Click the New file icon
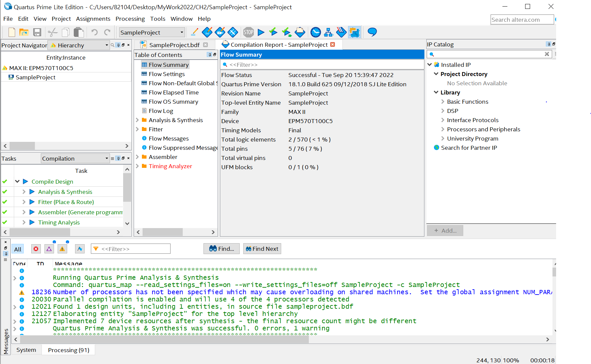Image resolution: width=591 pixels, height=364 pixels. pyautogui.click(x=12, y=32)
